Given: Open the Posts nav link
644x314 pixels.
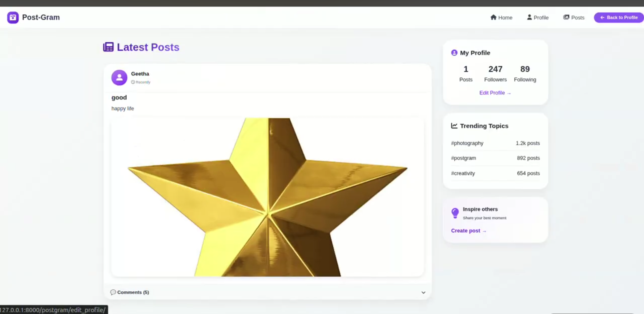Looking at the screenshot, I should coord(574,18).
